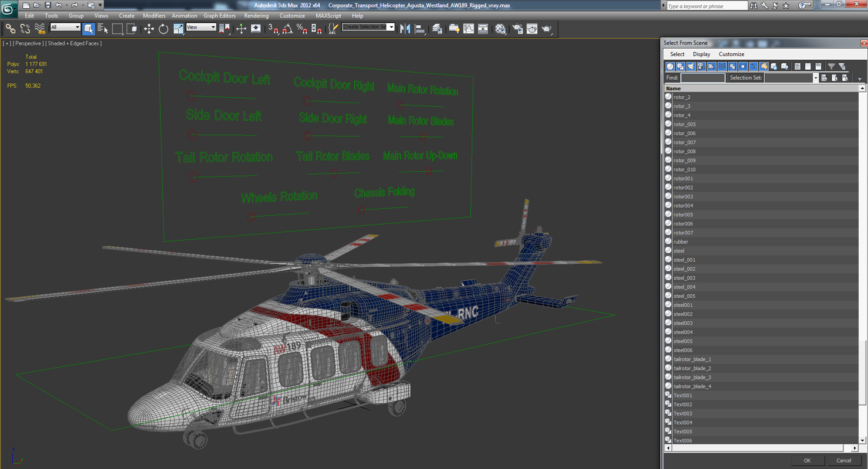Toggle Display Shapes filter

click(x=680, y=66)
